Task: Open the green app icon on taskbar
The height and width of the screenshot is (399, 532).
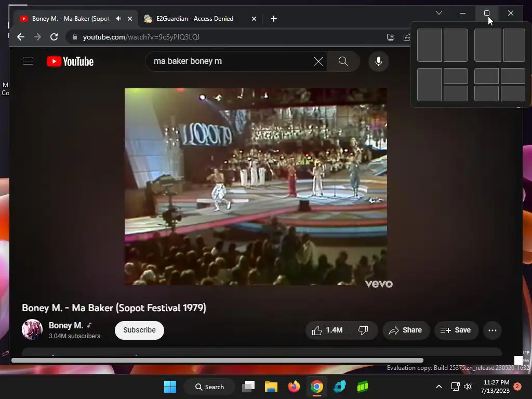Action: [x=362, y=387]
